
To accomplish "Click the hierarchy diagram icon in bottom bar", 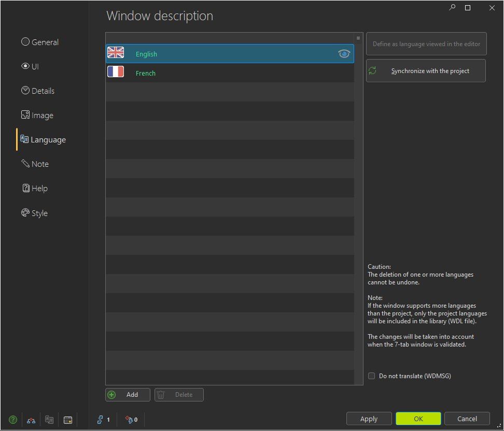I will pos(31,420).
